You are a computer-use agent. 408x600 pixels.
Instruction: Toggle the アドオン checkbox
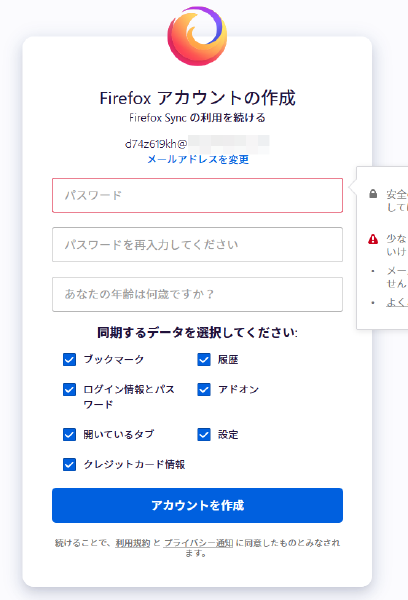(204, 389)
